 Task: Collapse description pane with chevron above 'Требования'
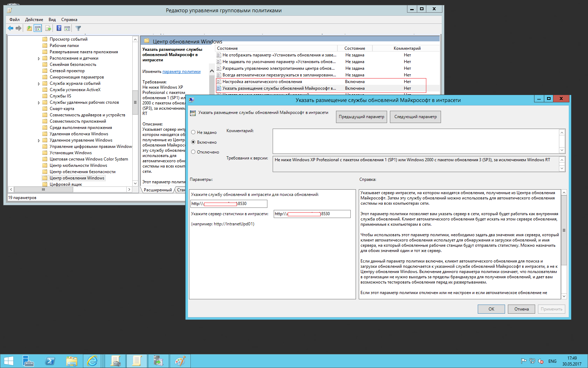point(212,71)
